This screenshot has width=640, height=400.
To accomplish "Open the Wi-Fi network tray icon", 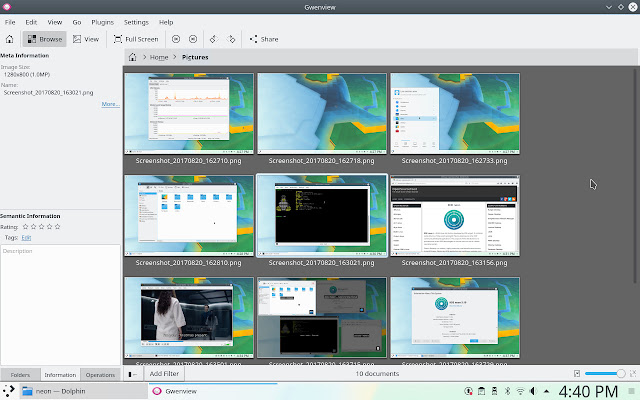I will pos(520,391).
